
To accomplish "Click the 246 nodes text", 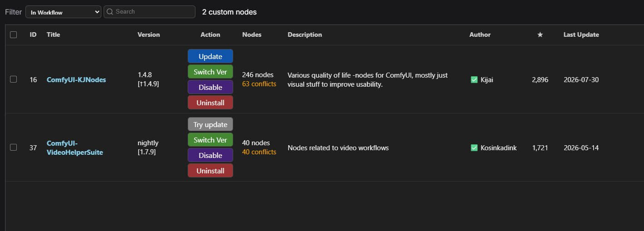I will pos(258,75).
